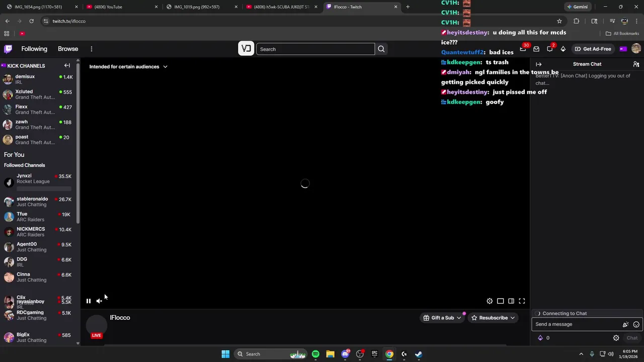The width and height of the screenshot is (644, 362).
Task: Open Whispers icon with 2 badge
Action: 550,48
